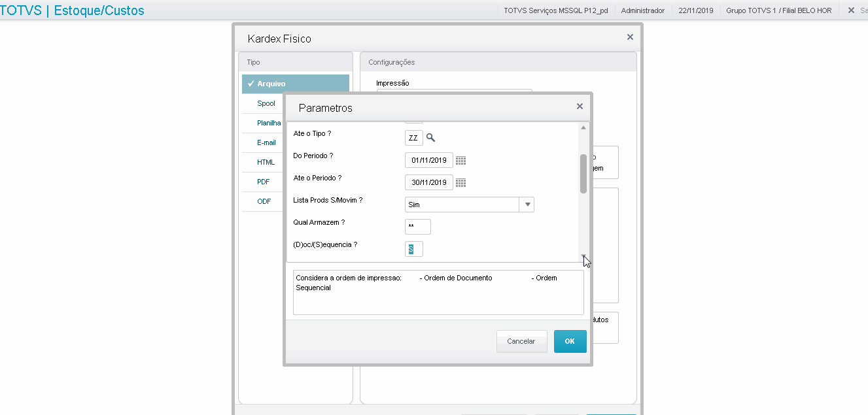Click the Cancelar button
Screen dimensions: 868x415
521,341
